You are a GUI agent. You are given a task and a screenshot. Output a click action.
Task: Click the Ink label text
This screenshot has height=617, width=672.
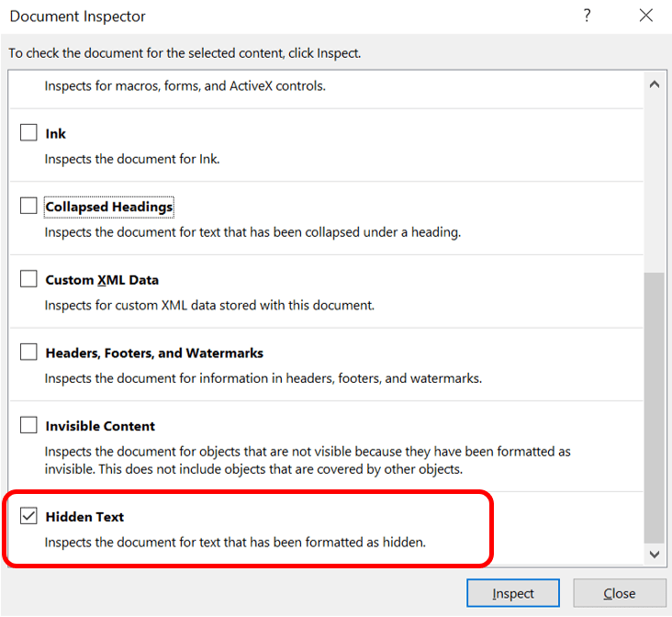point(56,133)
